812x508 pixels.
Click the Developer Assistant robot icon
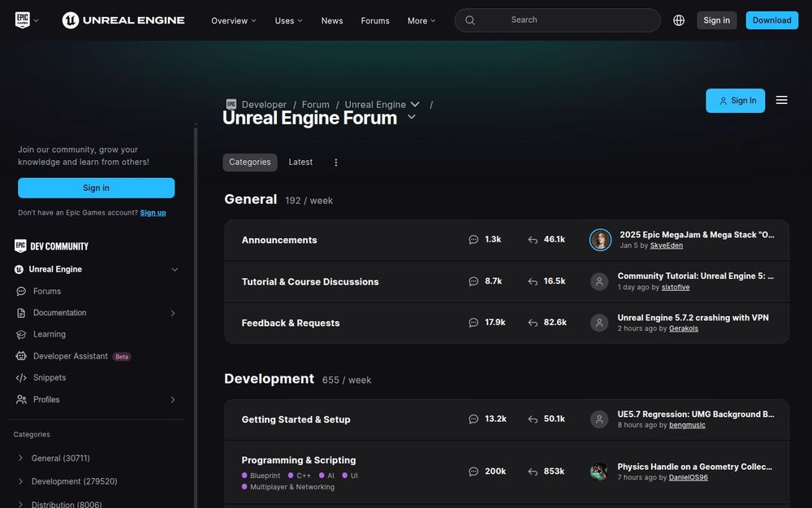tap(21, 356)
